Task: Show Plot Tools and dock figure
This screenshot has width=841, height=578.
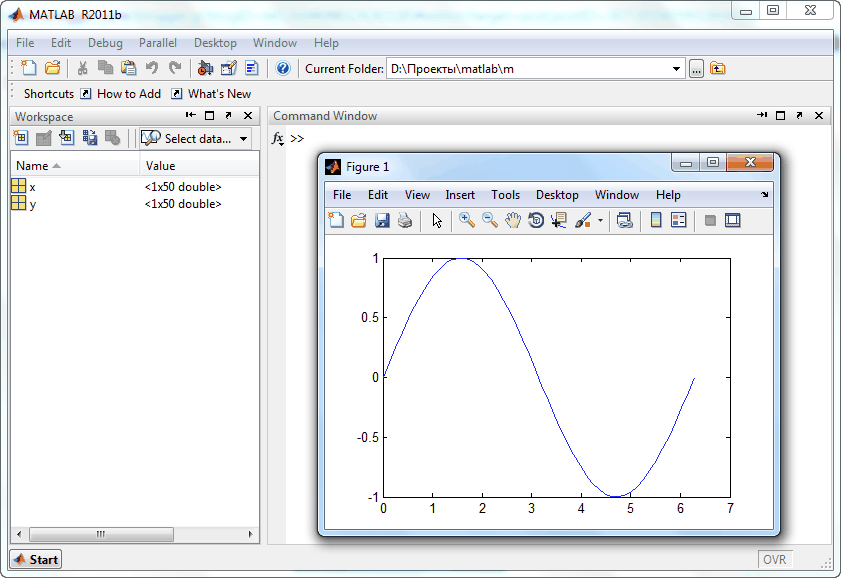Action: coord(732,220)
